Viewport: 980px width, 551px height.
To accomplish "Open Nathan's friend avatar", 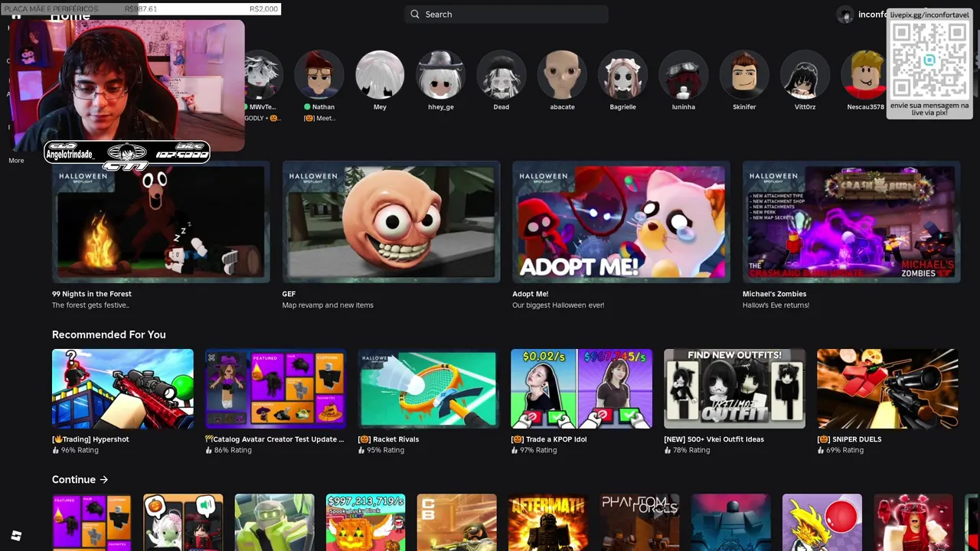I will tap(319, 75).
